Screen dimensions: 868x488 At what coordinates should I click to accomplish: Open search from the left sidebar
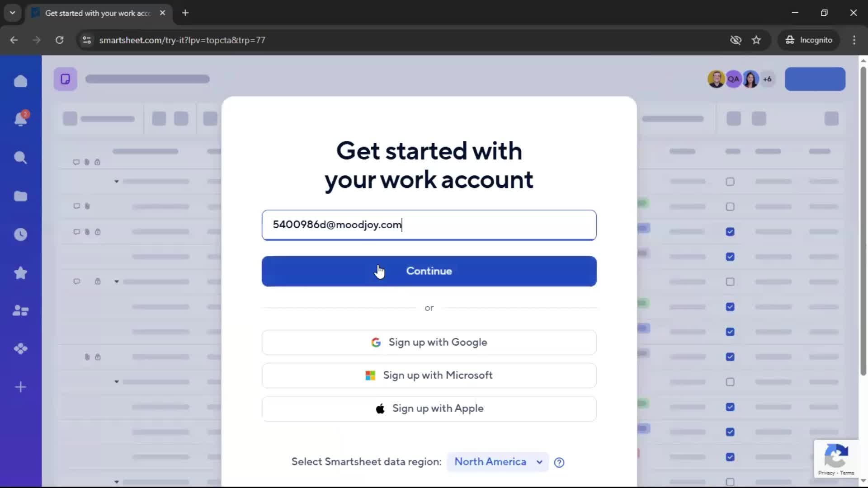pyautogui.click(x=20, y=157)
